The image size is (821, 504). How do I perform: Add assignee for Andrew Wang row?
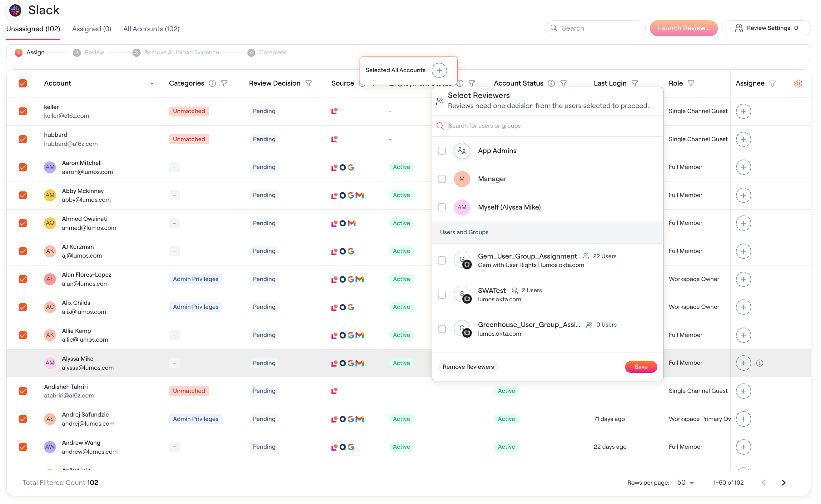(743, 447)
